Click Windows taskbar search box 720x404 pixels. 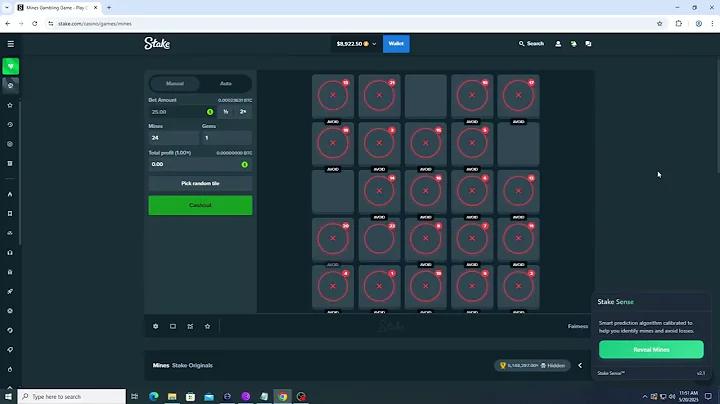[72, 396]
